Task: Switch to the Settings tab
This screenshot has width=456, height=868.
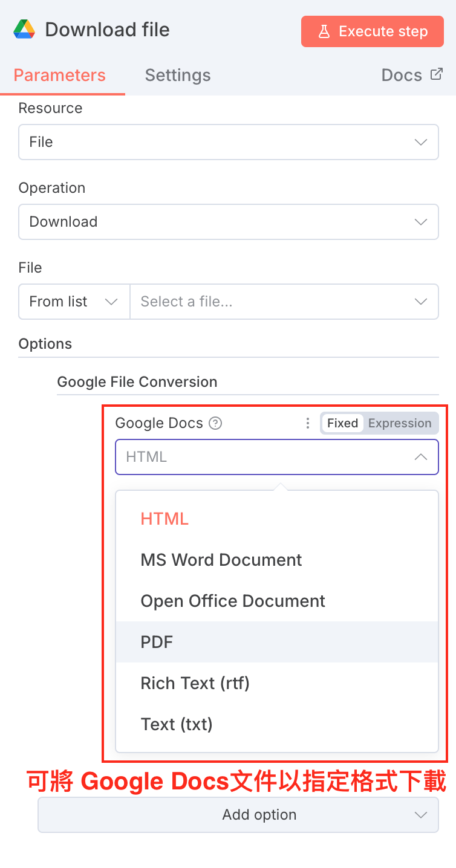Action: pyautogui.click(x=178, y=76)
